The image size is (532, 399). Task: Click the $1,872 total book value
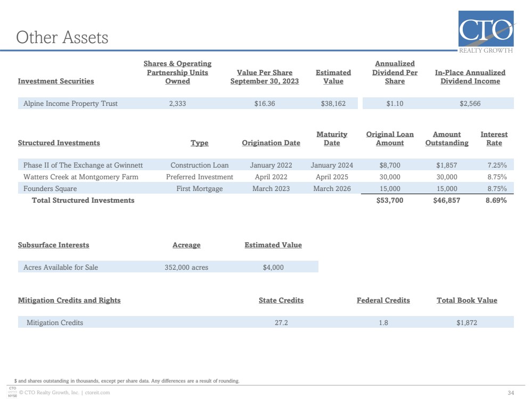(467, 322)
